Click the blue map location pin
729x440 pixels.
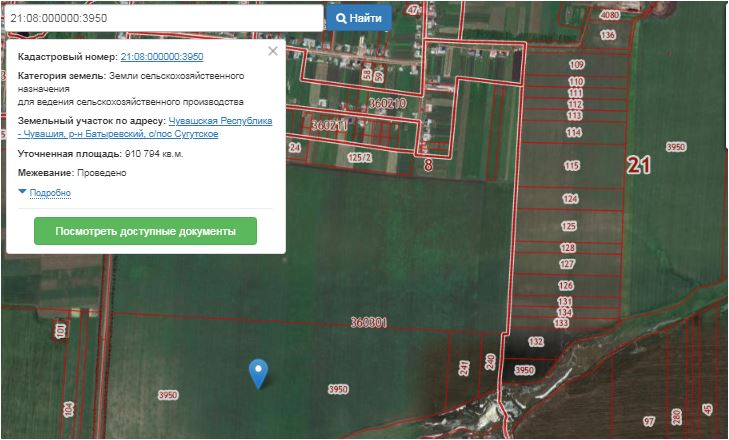(259, 371)
